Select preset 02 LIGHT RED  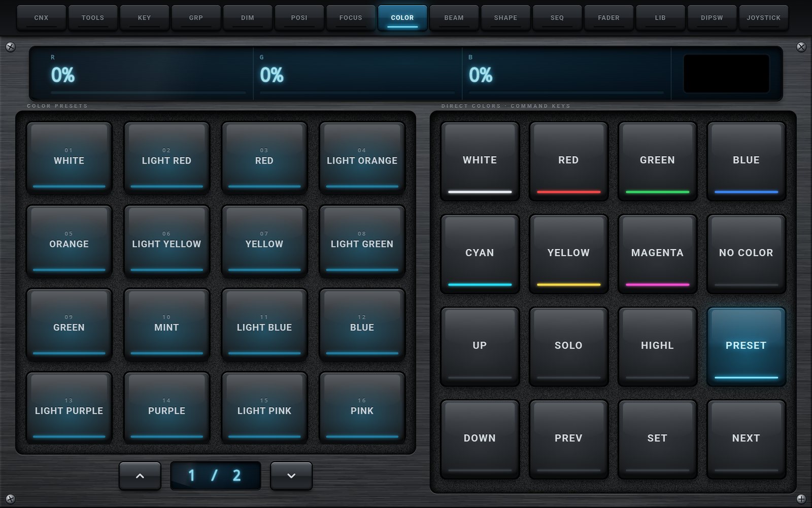coord(166,157)
